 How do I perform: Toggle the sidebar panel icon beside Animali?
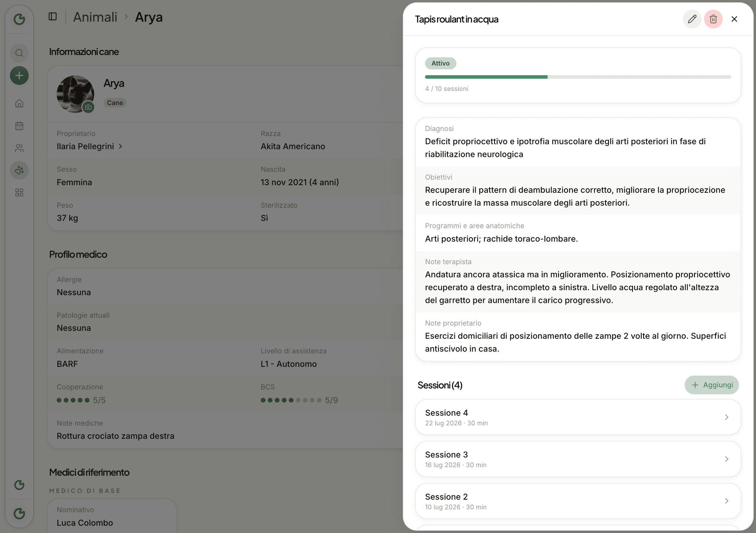tap(53, 16)
